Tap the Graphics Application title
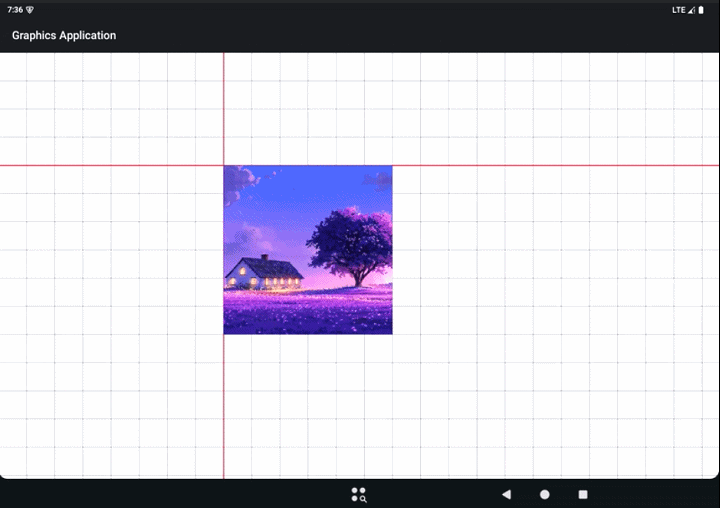 [x=64, y=35]
